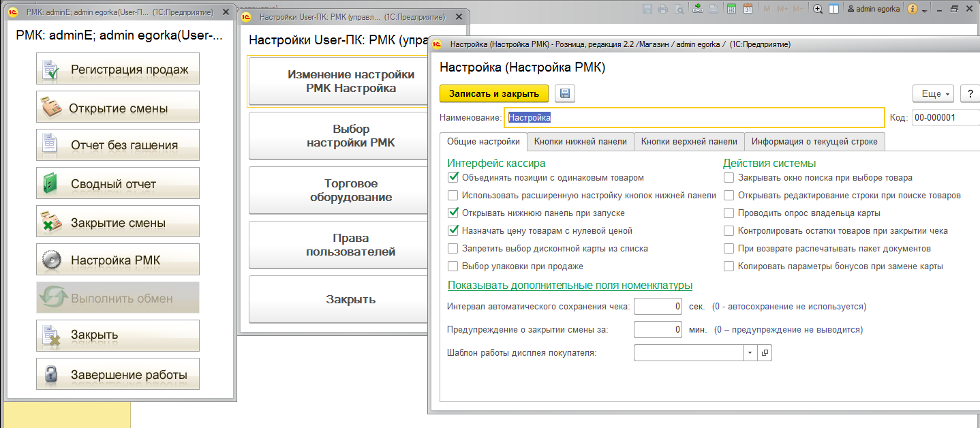Click Записать и закрыть button
This screenshot has height=428, width=980.
click(494, 93)
